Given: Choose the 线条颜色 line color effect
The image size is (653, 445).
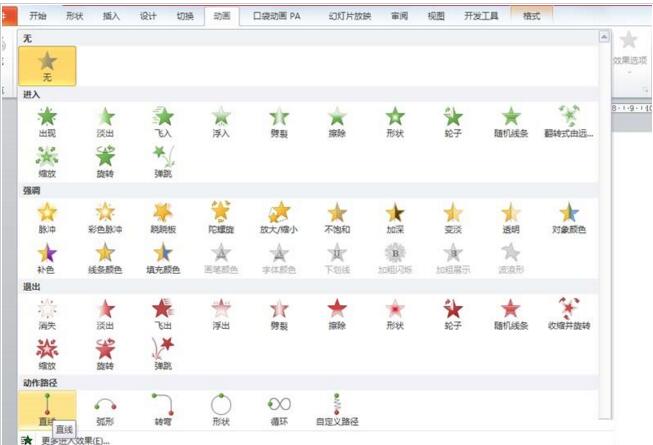Looking at the screenshot, I should pos(105,258).
